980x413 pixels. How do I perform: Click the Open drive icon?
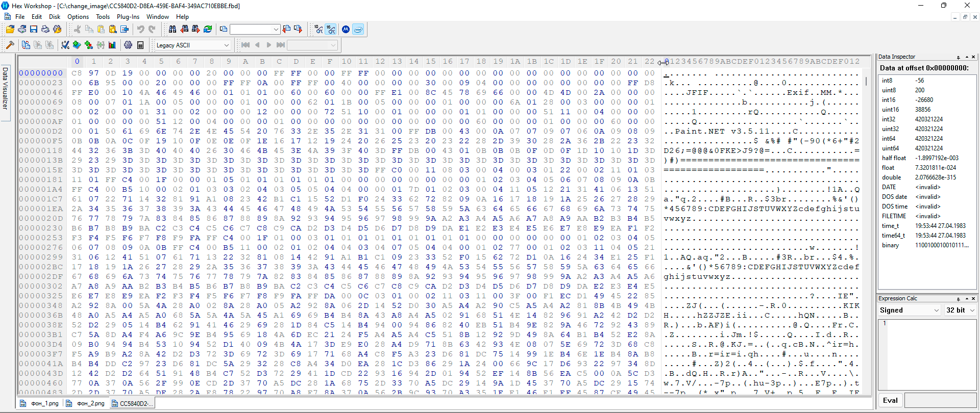coord(22,30)
